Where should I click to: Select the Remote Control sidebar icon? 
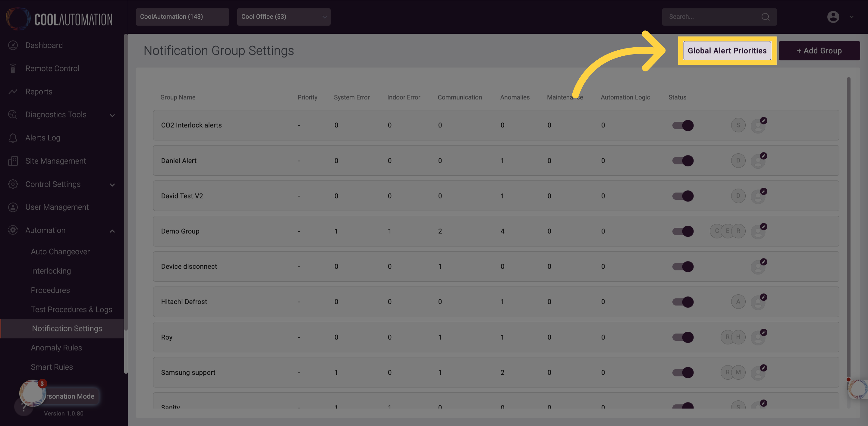pyautogui.click(x=52, y=68)
